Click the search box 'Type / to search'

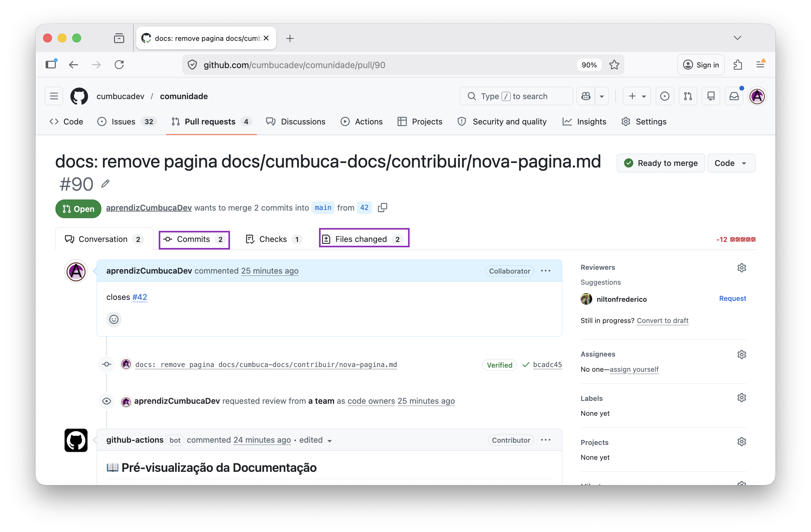click(x=516, y=96)
